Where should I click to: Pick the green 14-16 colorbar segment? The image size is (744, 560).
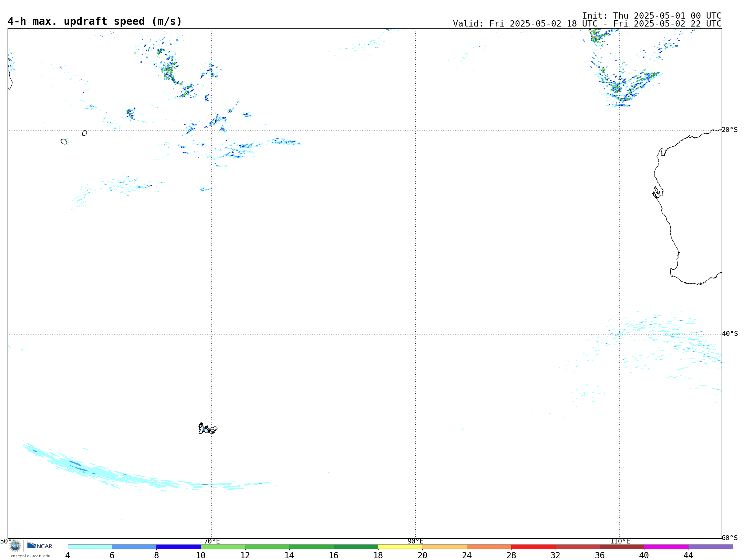click(312, 547)
